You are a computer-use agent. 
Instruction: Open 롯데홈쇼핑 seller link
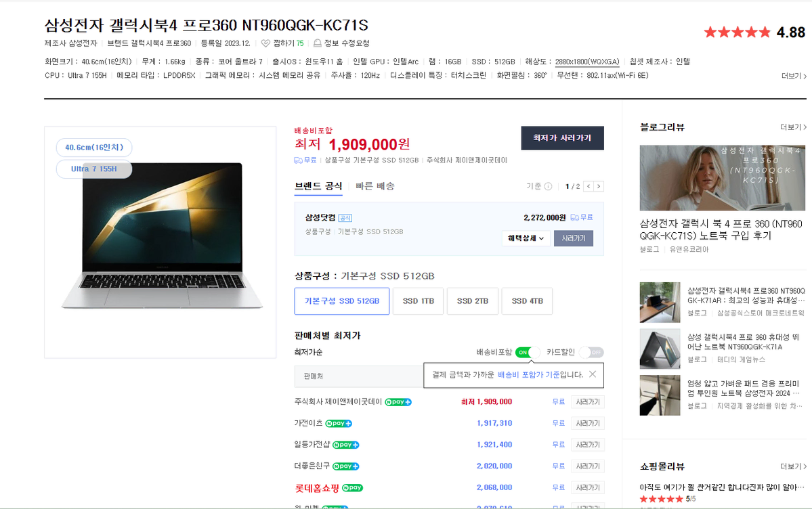point(317,488)
